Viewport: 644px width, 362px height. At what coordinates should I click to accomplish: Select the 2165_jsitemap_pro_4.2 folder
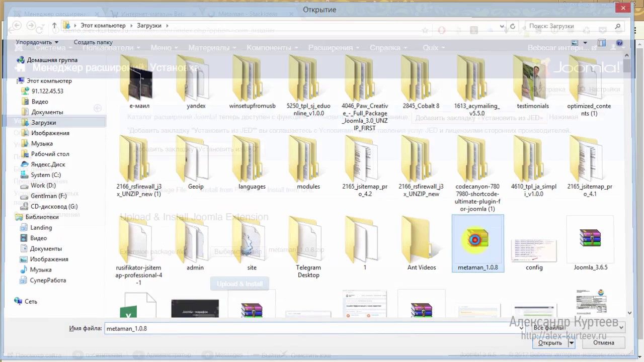point(365,166)
